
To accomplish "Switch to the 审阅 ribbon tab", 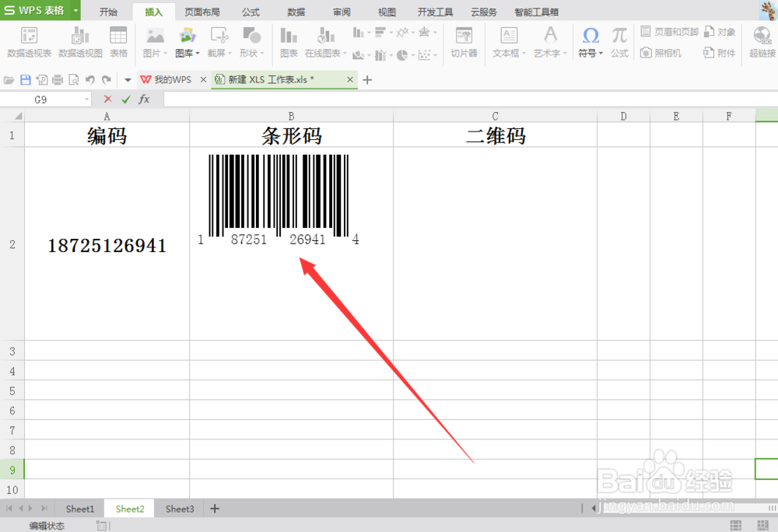I will pos(342,12).
